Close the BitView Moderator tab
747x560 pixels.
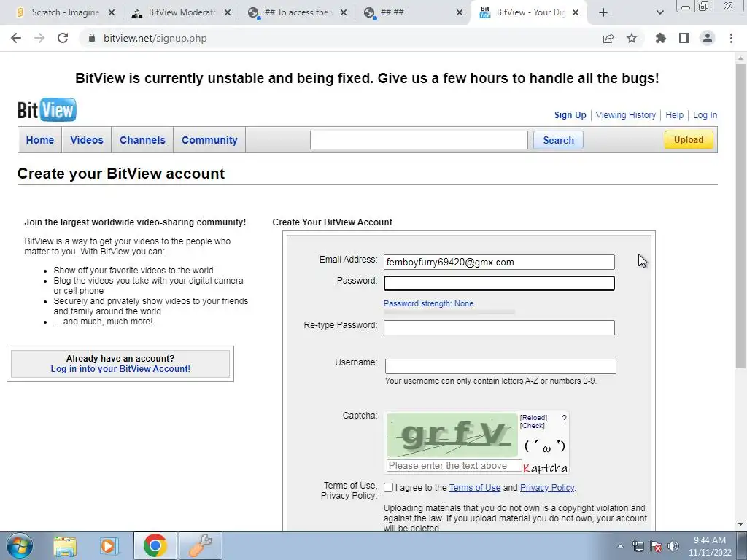228,12
